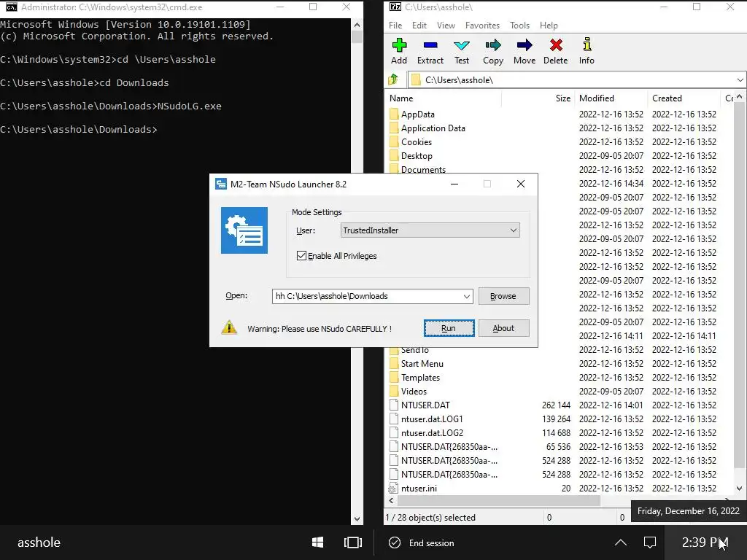Sort file list by Size column

pyautogui.click(x=538, y=98)
